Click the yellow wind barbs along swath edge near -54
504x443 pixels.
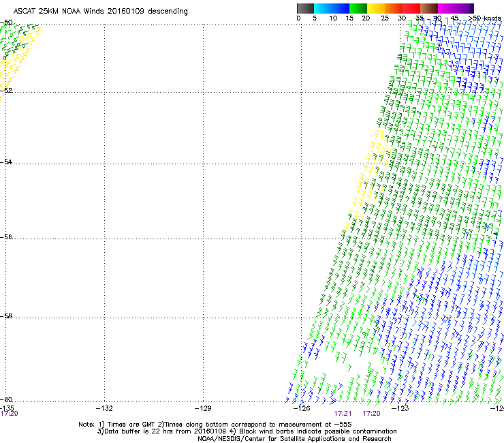click(x=366, y=179)
